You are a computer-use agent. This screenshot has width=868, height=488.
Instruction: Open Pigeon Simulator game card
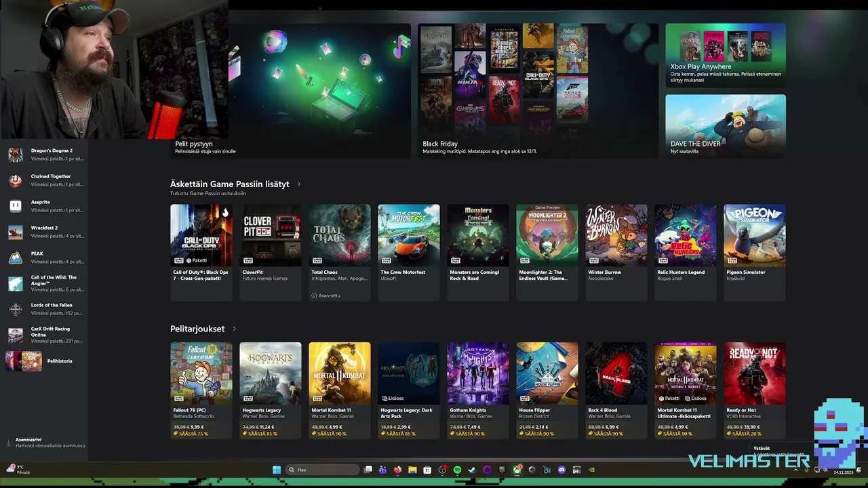(755, 252)
